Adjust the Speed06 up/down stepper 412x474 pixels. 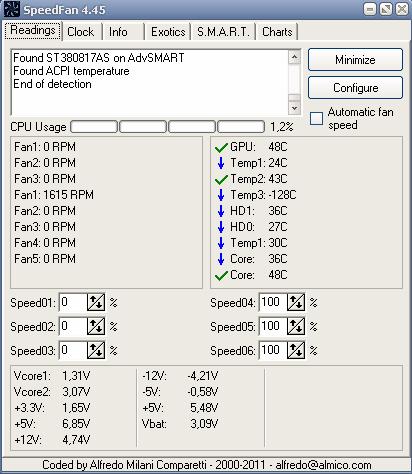tap(296, 350)
